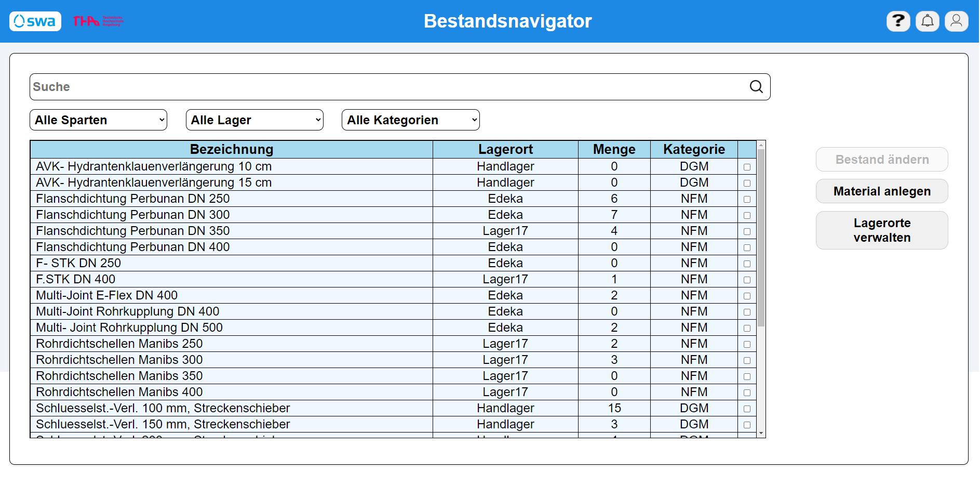Check the Flanschdichtung Perbunan DN 250 row

point(747,199)
